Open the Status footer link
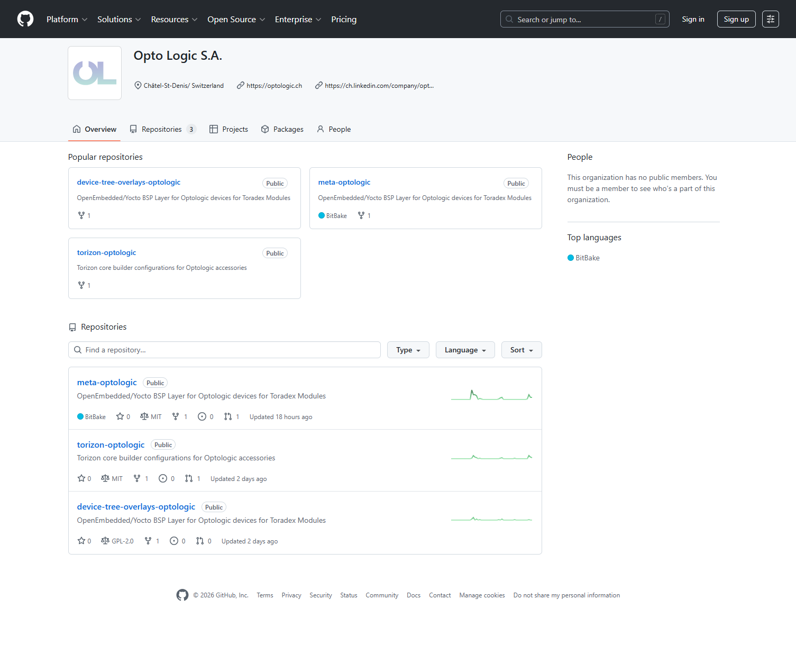The height and width of the screenshot is (672, 796). click(349, 595)
